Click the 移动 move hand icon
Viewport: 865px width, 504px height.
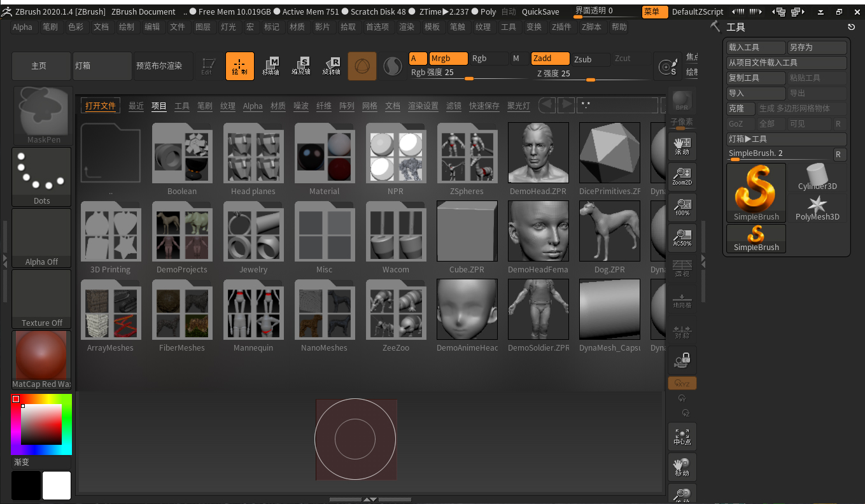coord(682,467)
